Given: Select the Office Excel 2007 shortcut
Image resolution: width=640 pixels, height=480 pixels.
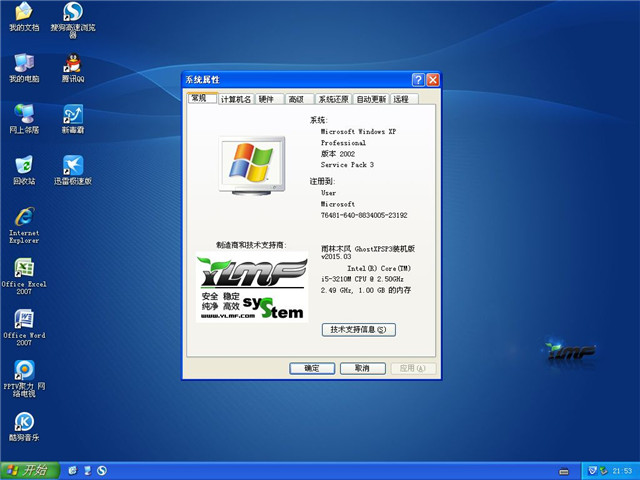Looking at the screenshot, I should click(x=24, y=276).
